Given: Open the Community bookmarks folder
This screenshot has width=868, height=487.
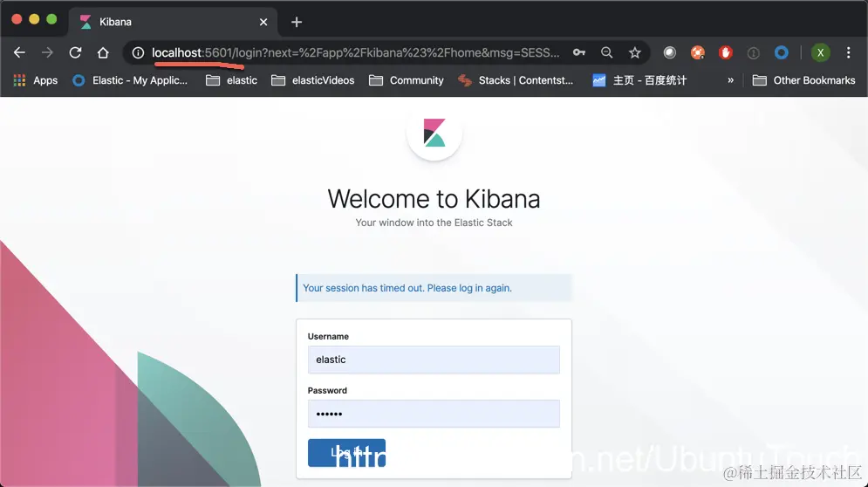Looking at the screenshot, I should 407,80.
